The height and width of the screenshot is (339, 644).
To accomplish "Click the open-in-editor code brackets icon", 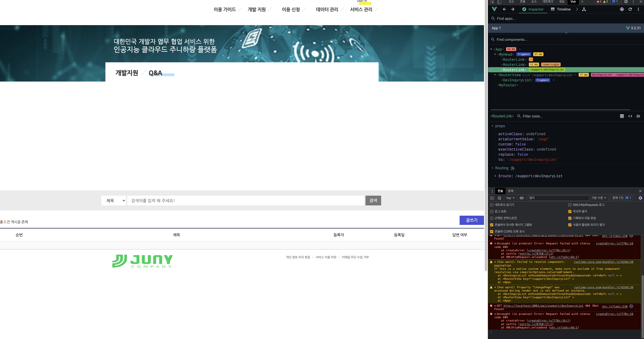I will coord(630,116).
